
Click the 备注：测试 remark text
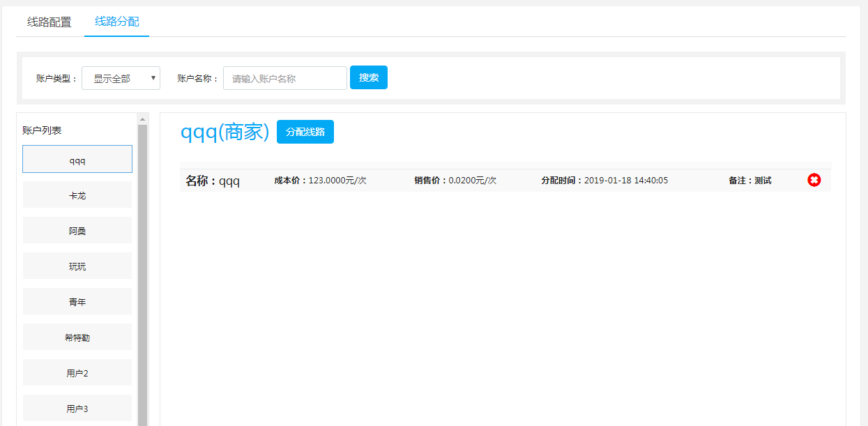(x=749, y=181)
